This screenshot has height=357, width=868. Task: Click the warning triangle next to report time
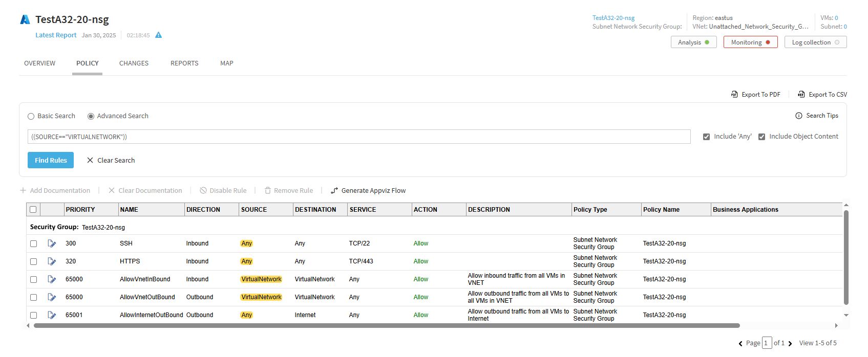coord(159,35)
